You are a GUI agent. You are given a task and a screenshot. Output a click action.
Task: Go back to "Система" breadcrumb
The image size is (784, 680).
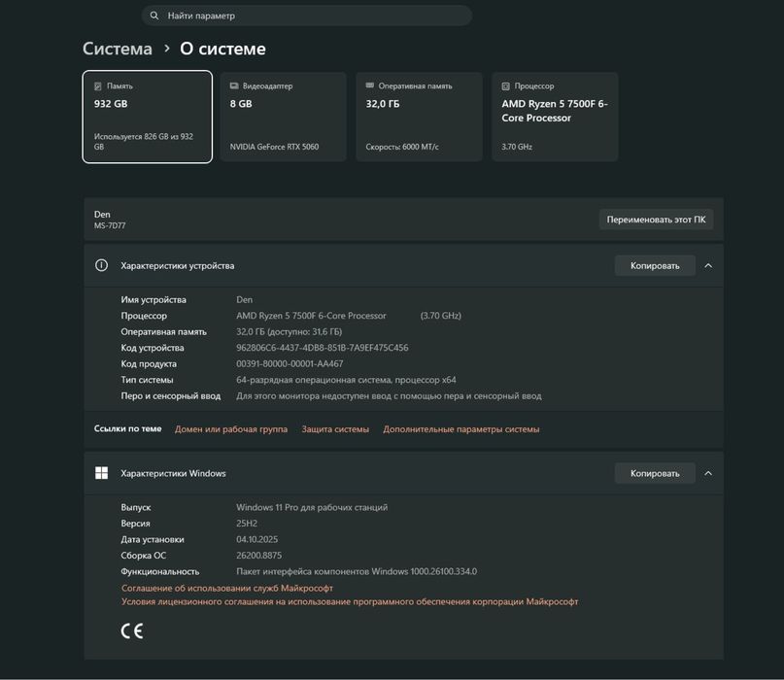118,49
